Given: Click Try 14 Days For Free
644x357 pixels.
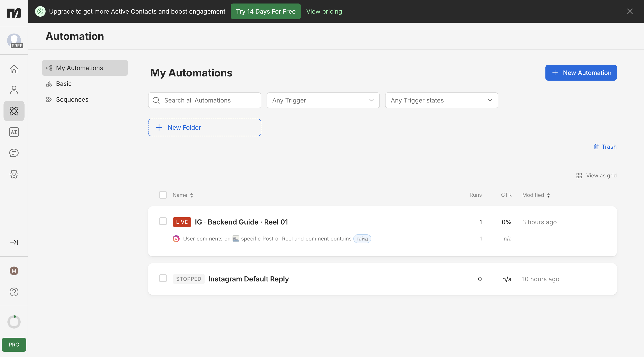Looking at the screenshot, I should 265,11.
